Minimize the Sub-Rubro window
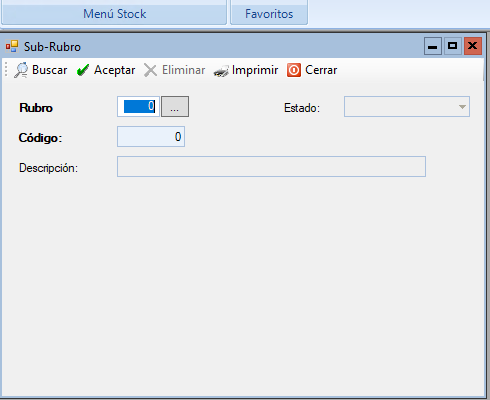 433,46
